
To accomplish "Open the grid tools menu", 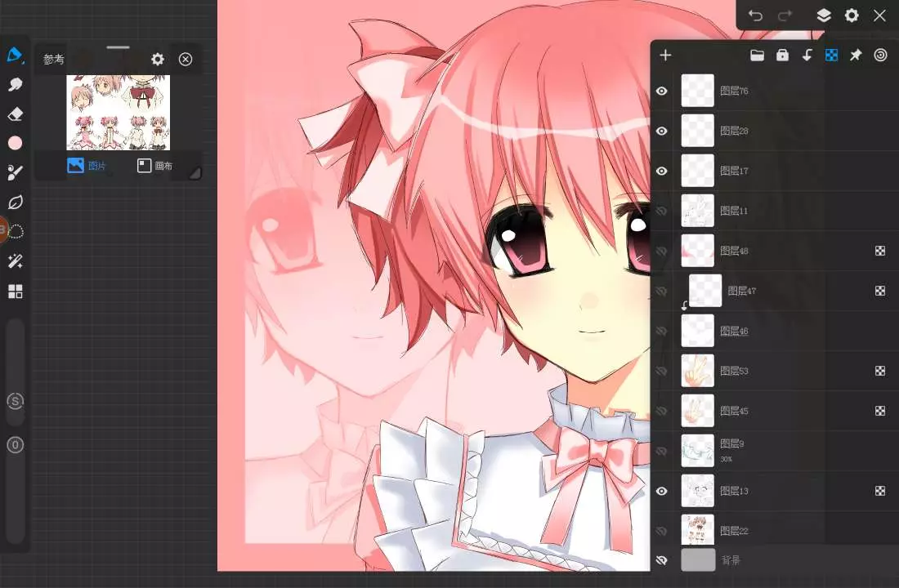I will (x=15, y=291).
